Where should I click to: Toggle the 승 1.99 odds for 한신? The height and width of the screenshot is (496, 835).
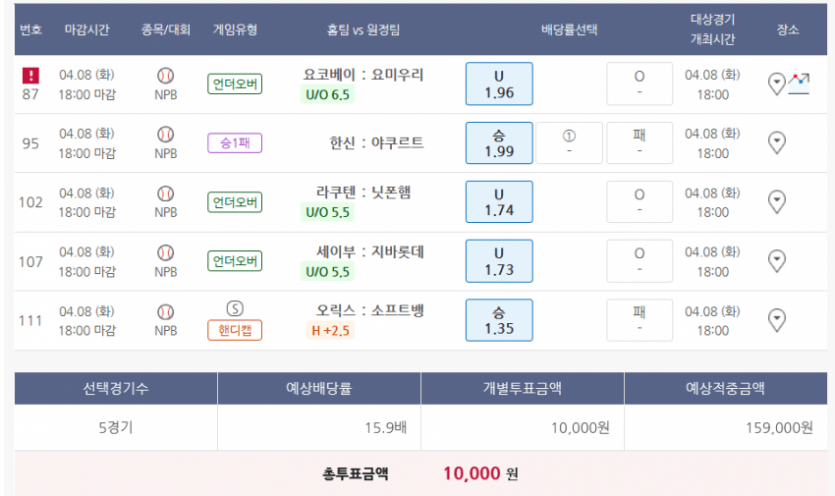[x=499, y=143]
